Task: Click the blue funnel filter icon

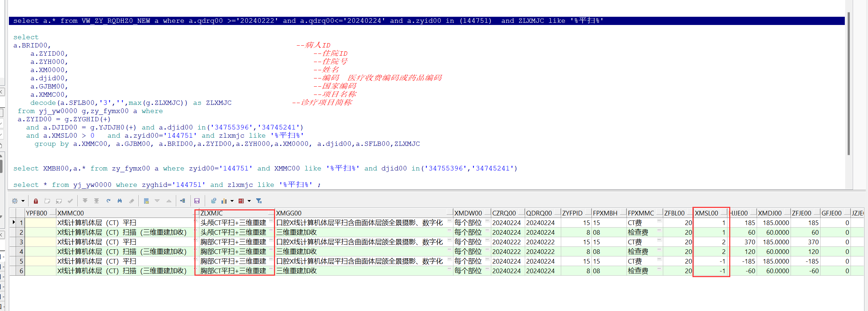Action: [x=259, y=201]
